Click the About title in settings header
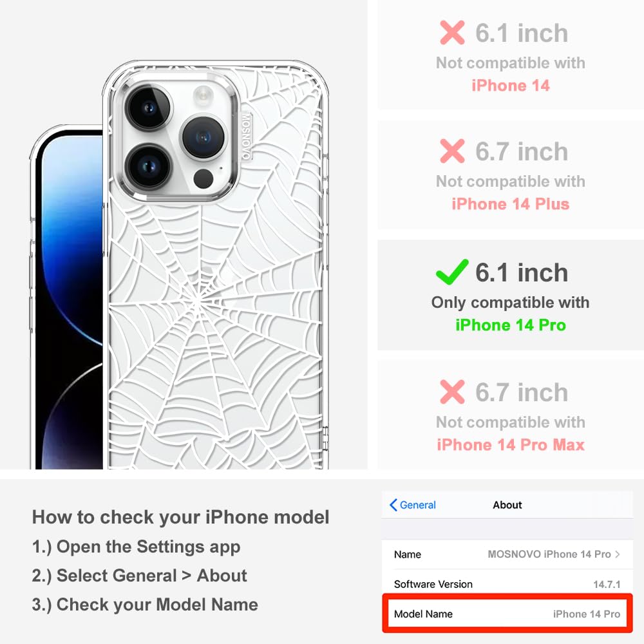The height and width of the screenshot is (644, 644). 507,505
